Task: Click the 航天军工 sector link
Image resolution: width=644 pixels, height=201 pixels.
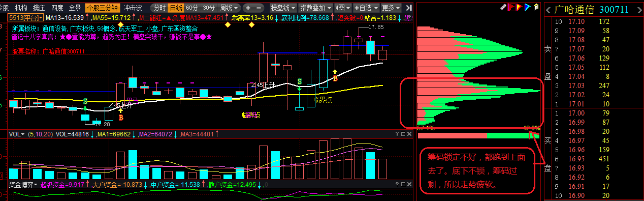Action: click(131, 29)
